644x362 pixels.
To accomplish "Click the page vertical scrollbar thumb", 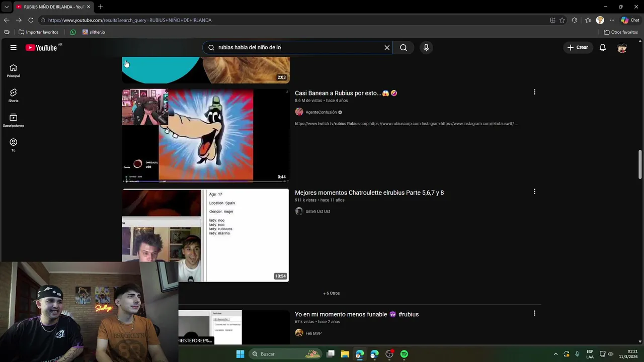I will [640, 164].
